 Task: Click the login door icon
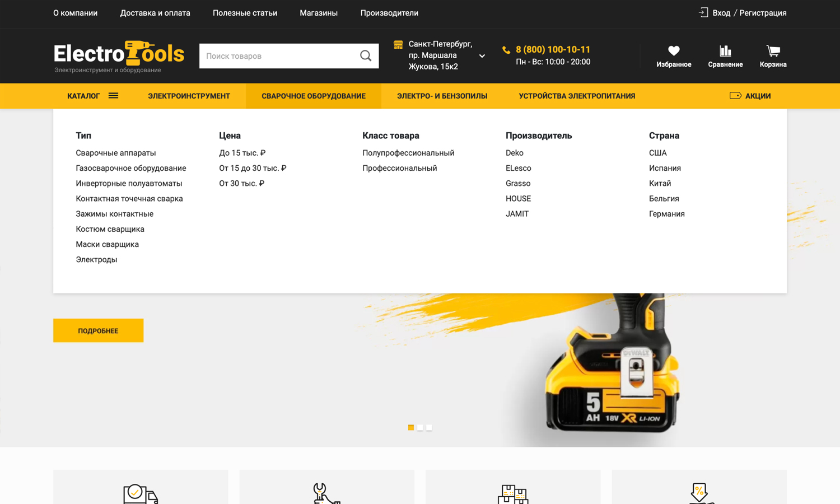click(703, 12)
